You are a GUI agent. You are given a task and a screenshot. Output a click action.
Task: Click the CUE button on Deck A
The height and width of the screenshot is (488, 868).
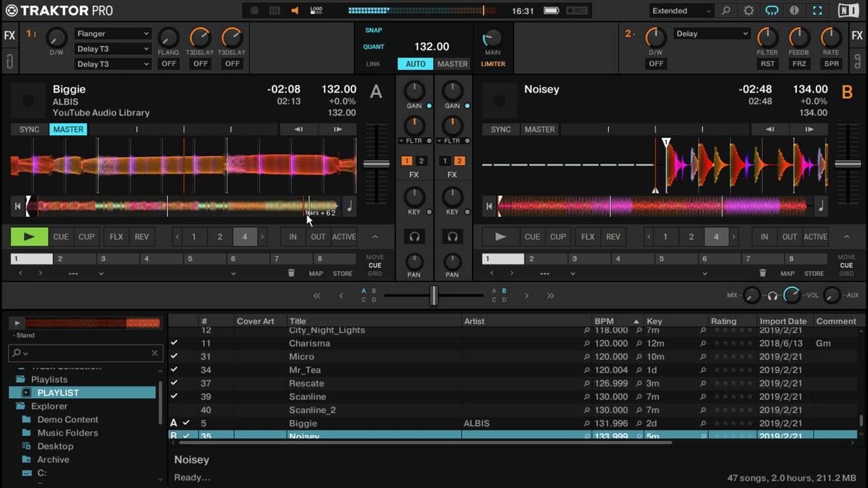[x=61, y=237]
